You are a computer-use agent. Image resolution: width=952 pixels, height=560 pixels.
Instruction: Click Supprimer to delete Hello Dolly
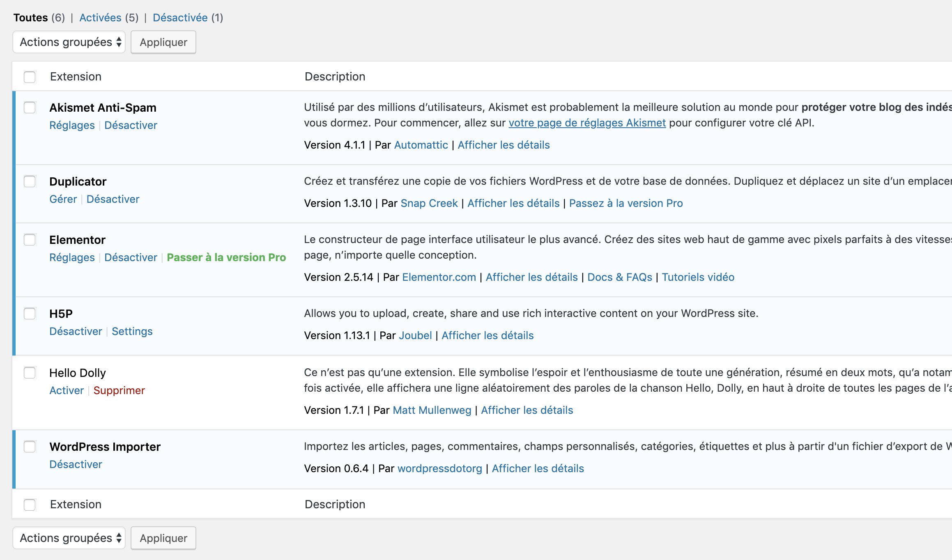coord(119,390)
